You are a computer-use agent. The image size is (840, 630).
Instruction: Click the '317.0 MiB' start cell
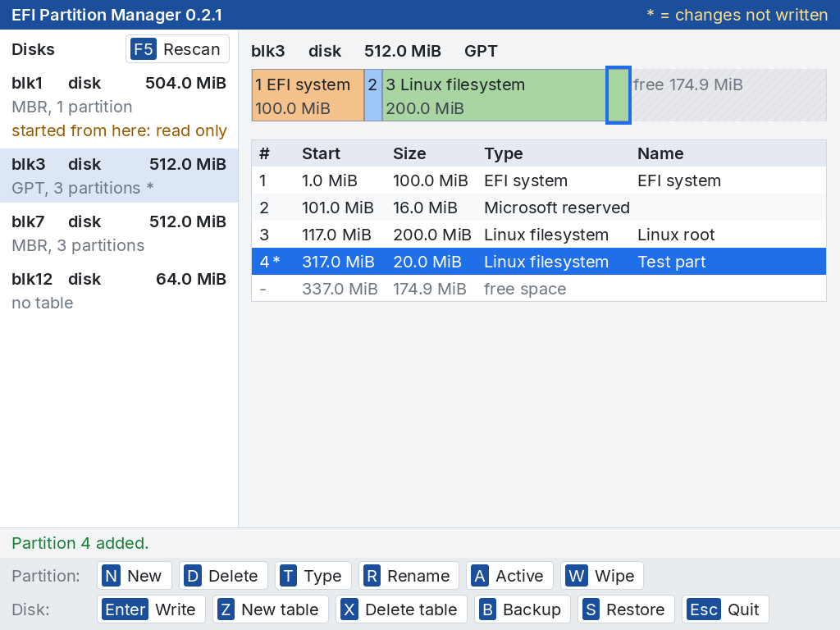click(338, 262)
